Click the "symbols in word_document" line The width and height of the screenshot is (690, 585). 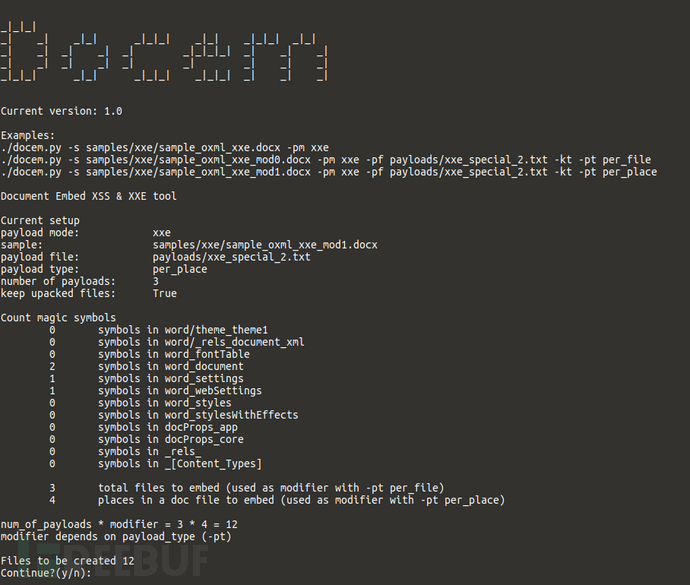[x=171, y=367]
